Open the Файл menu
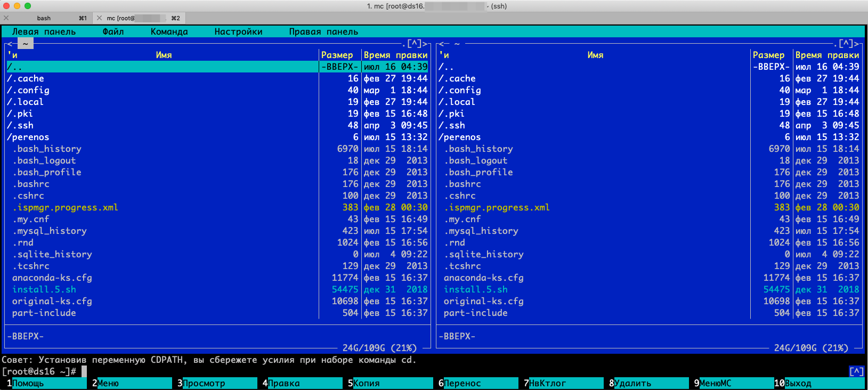 113,31
